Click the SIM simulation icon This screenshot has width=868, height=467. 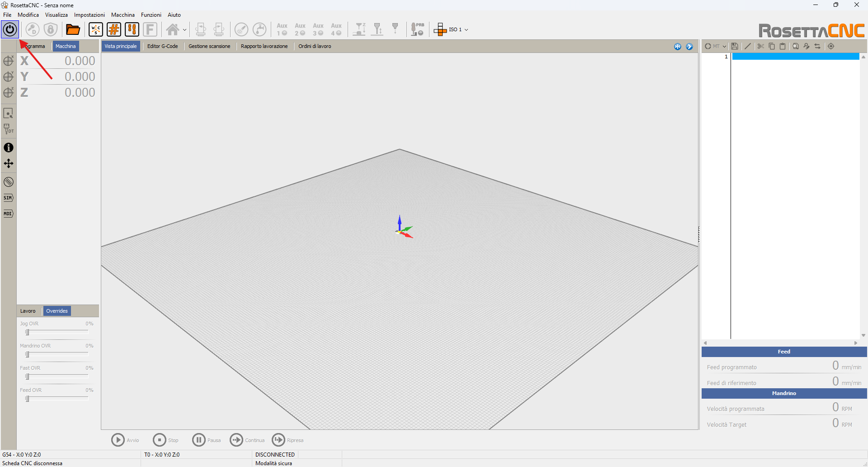[x=8, y=198]
